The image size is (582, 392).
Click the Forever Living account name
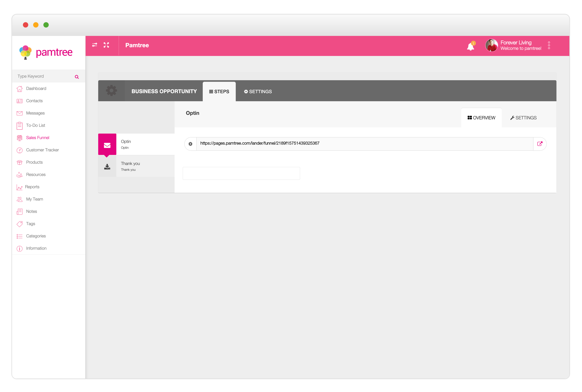pos(516,43)
